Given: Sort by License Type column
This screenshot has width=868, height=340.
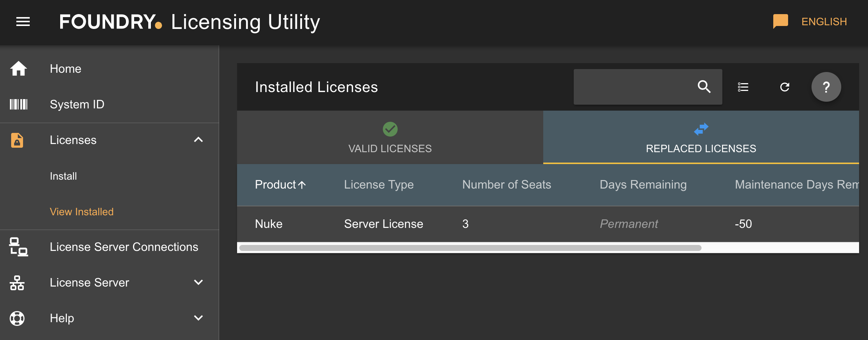Looking at the screenshot, I should 379,184.
